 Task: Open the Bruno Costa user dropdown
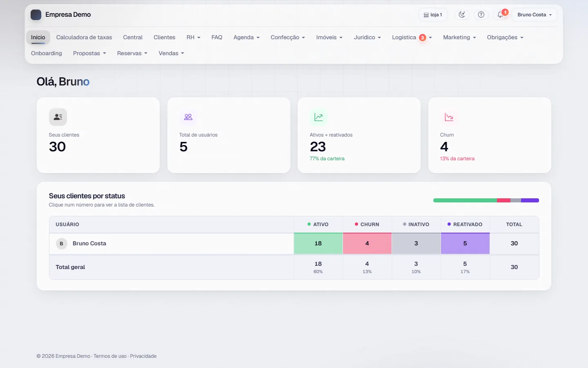click(x=535, y=15)
